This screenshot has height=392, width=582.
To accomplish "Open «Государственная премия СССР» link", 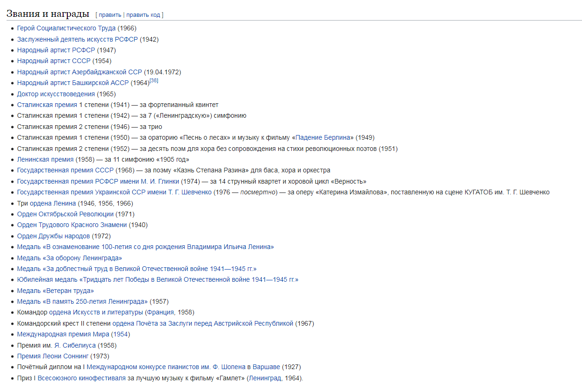I will tap(65, 170).
